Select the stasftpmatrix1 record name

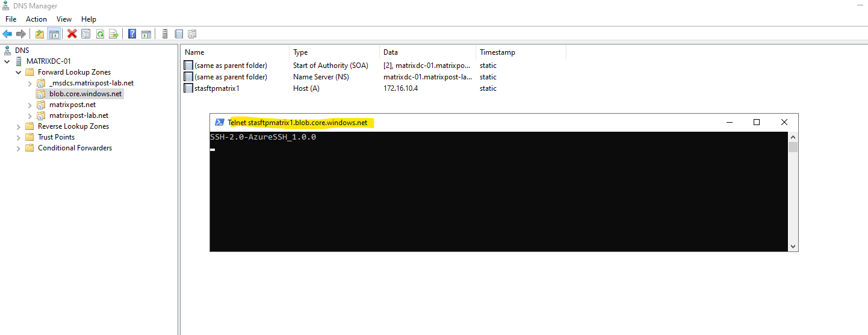(x=217, y=88)
